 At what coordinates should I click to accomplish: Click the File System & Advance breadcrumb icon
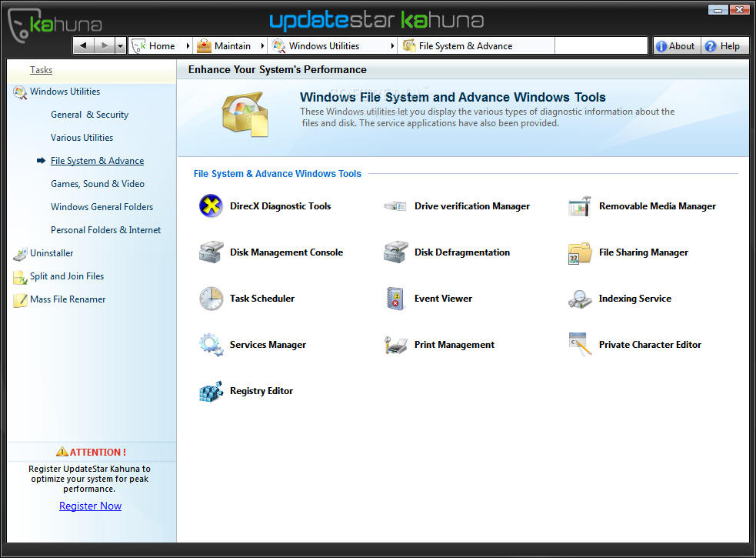[409, 46]
